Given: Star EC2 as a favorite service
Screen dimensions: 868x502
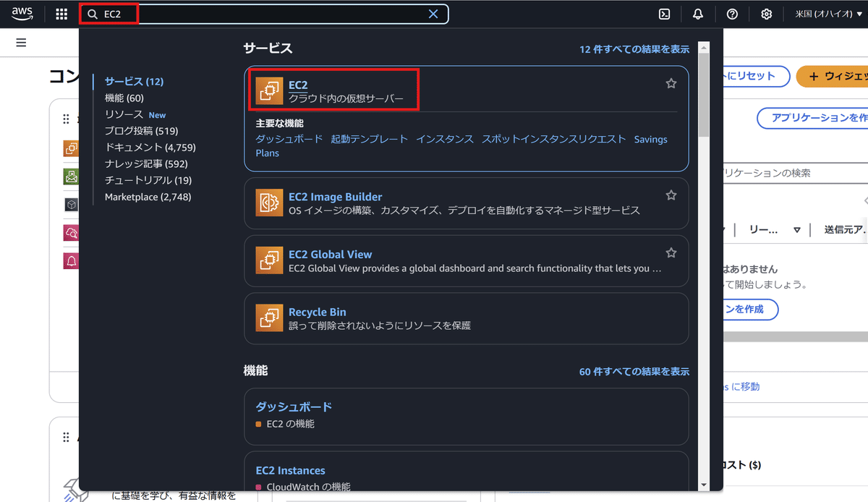Looking at the screenshot, I should coord(671,83).
